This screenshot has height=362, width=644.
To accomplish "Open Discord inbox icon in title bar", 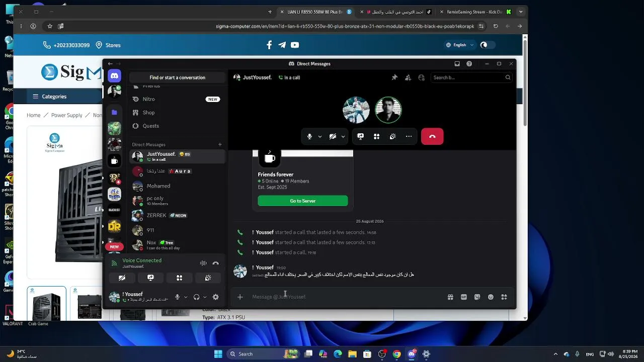I will [x=457, y=64].
